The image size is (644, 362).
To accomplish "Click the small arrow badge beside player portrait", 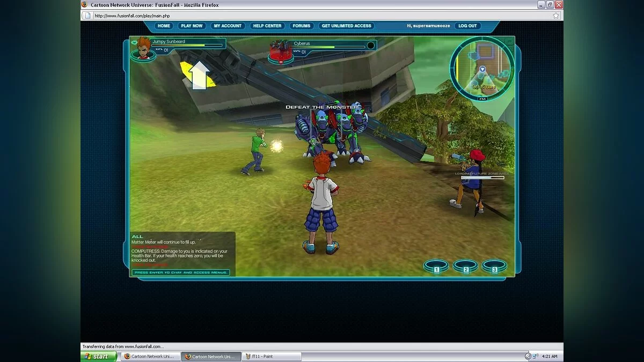I will click(x=134, y=42).
